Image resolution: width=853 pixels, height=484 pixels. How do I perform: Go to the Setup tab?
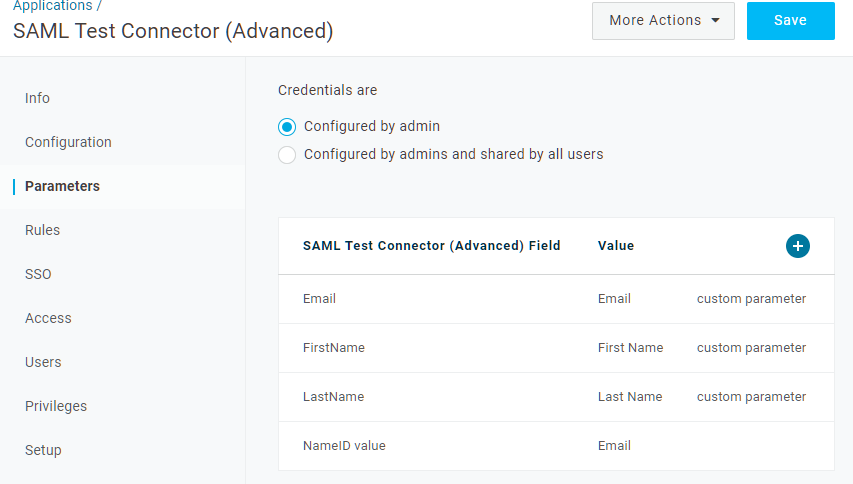(43, 450)
